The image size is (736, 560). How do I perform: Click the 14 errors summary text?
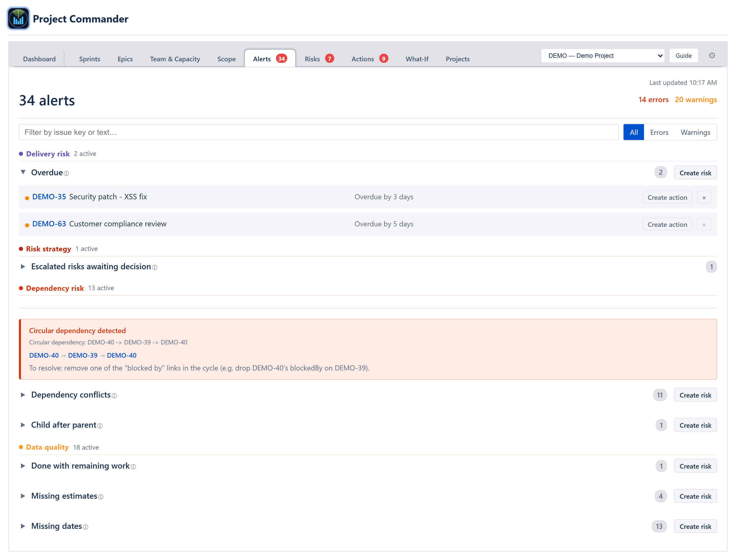pyautogui.click(x=653, y=100)
